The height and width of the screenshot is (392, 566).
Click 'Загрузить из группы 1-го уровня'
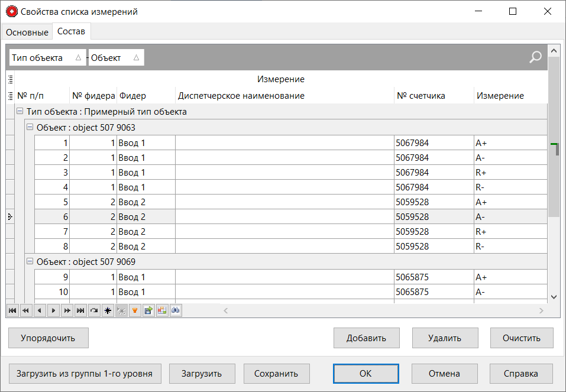pyautogui.click(x=85, y=373)
